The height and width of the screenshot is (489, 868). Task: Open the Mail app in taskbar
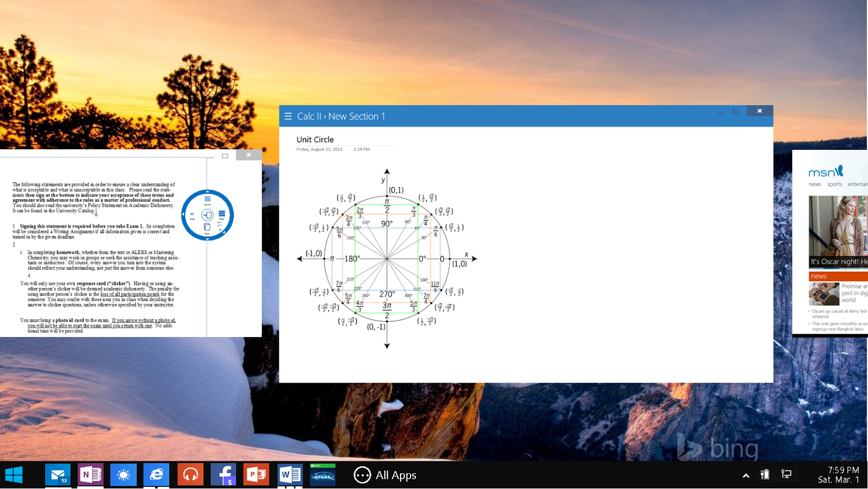[x=58, y=475]
